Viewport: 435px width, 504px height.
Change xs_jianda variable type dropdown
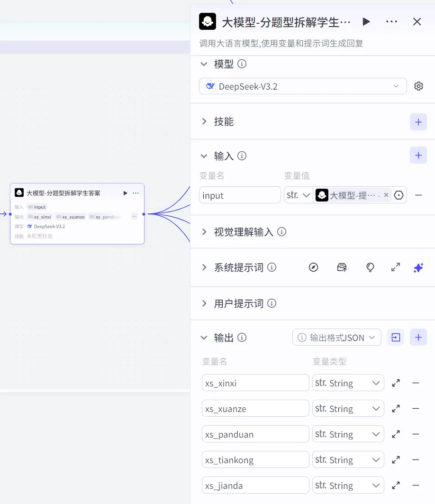pyautogui.click(x=348, y=486)
